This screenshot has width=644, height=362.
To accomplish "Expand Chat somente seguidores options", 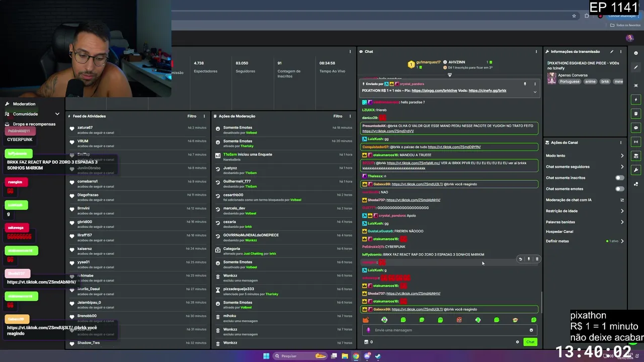I will [622, 166].
